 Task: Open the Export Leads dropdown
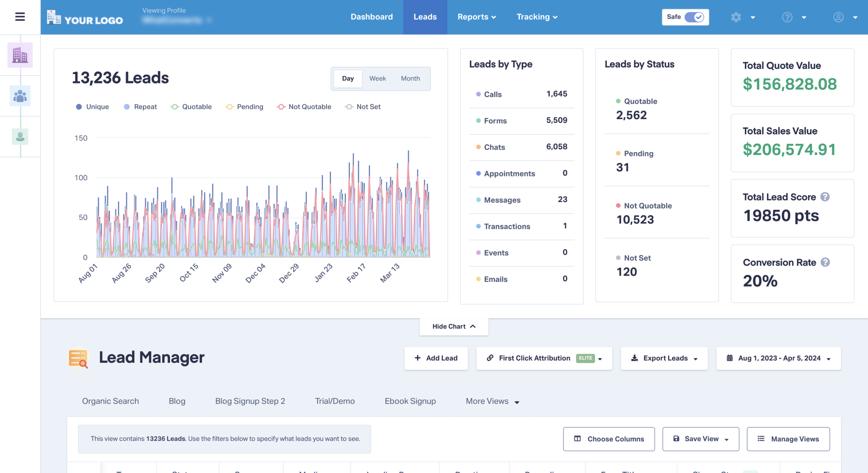[x=664, y=358]
